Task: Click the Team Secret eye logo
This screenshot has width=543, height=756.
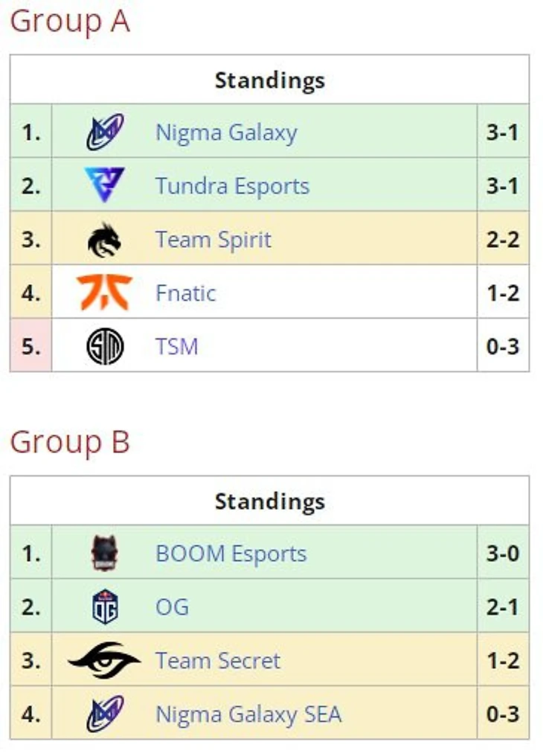Action: (105, 660)
